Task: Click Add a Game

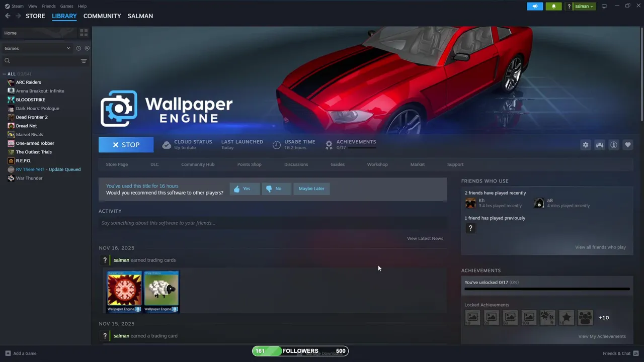Action: [x=21, y=353]
